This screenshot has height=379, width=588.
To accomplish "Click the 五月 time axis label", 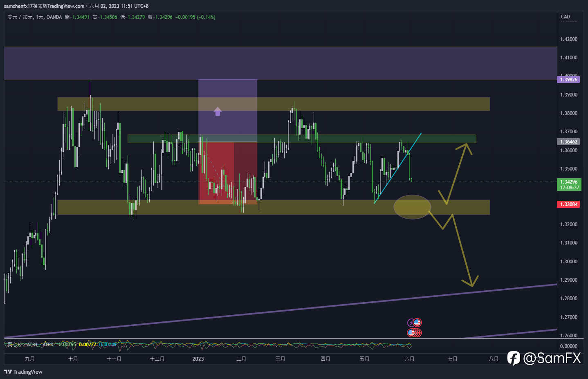I will 364,359.
